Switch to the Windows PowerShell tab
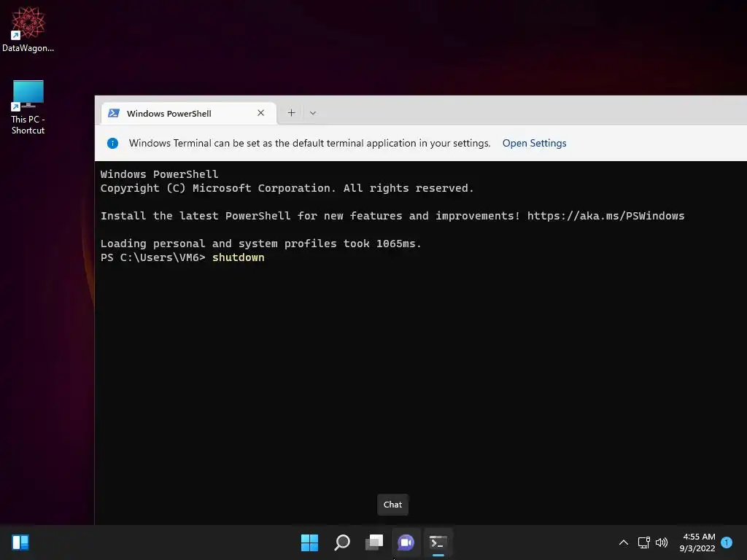The width and height of the screenshot is (747, 560). (189, 113)
